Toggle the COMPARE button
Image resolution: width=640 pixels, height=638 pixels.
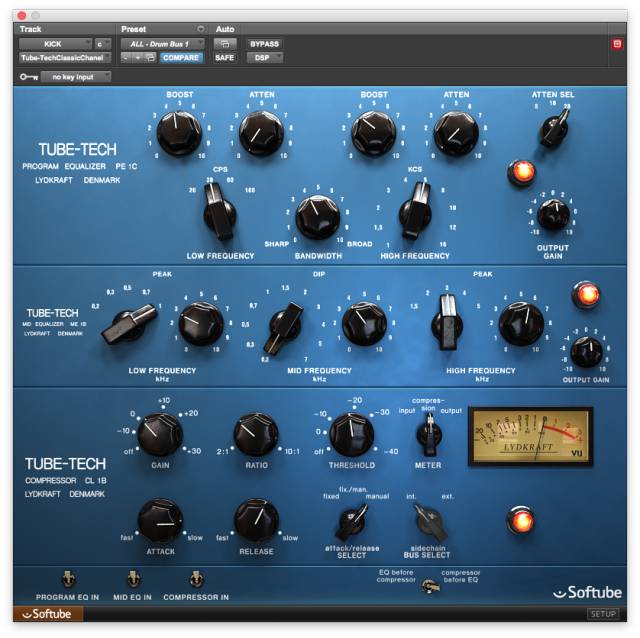pyautogui.click(x=180, y=58)
